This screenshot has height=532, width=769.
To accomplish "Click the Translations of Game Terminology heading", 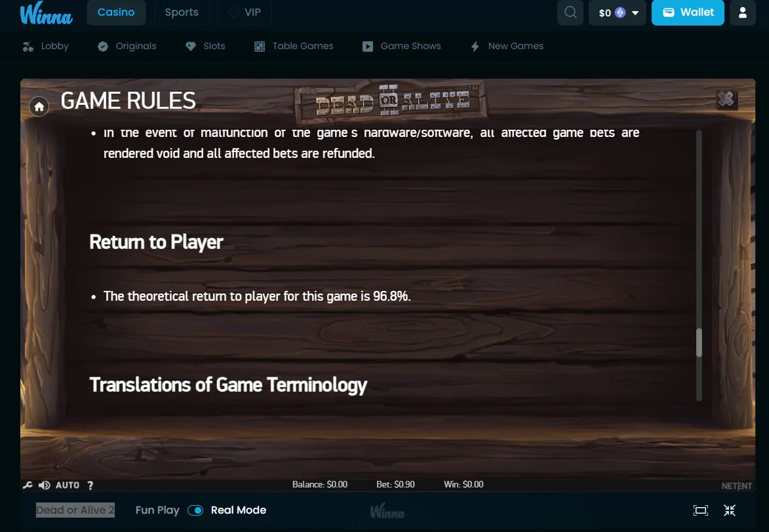I will coord(228,385).
